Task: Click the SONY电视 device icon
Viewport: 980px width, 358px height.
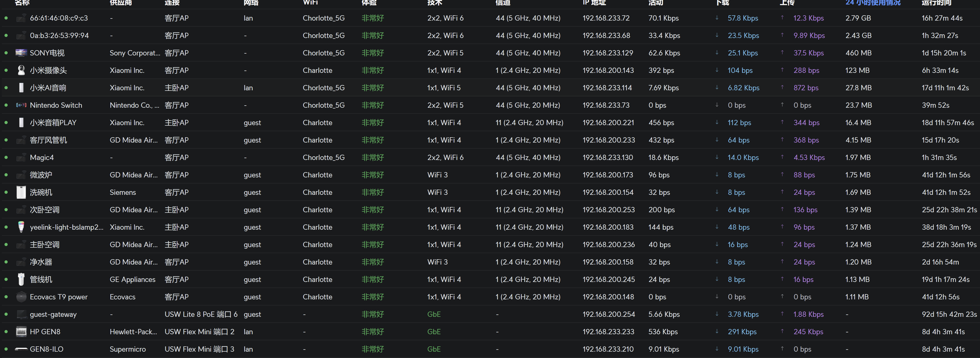Action: tap(21, 53)
